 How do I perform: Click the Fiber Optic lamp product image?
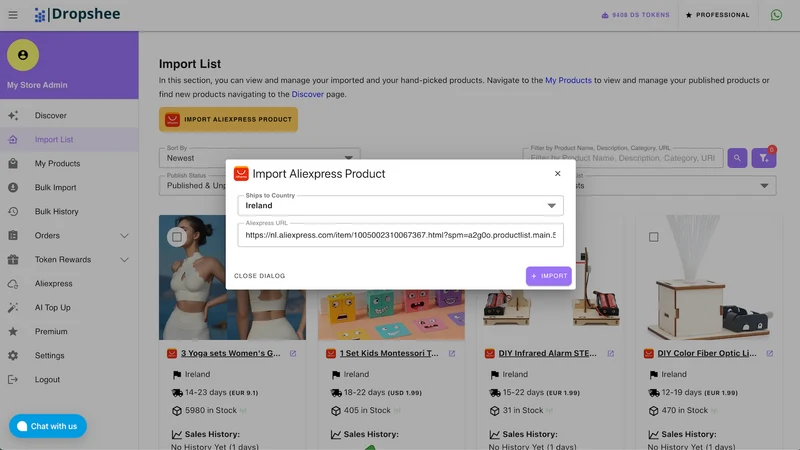click(709, 277)
